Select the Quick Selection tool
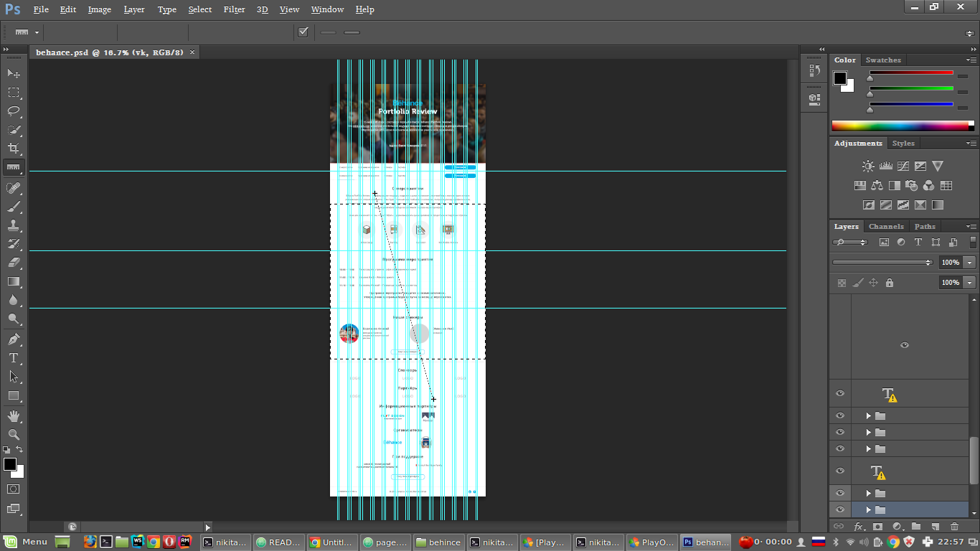980x551 pixels. [14, 130]
